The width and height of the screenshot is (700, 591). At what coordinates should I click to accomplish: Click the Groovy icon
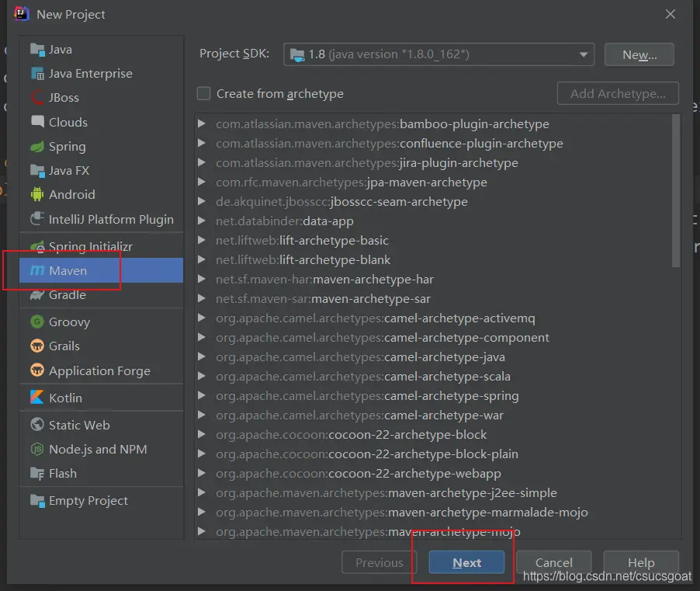[x=37, y=322]
